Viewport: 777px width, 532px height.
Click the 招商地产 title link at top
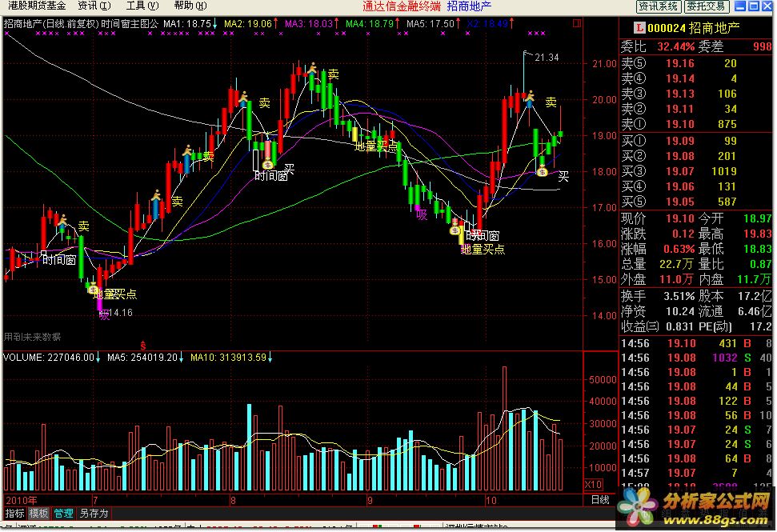coord(469,6)
